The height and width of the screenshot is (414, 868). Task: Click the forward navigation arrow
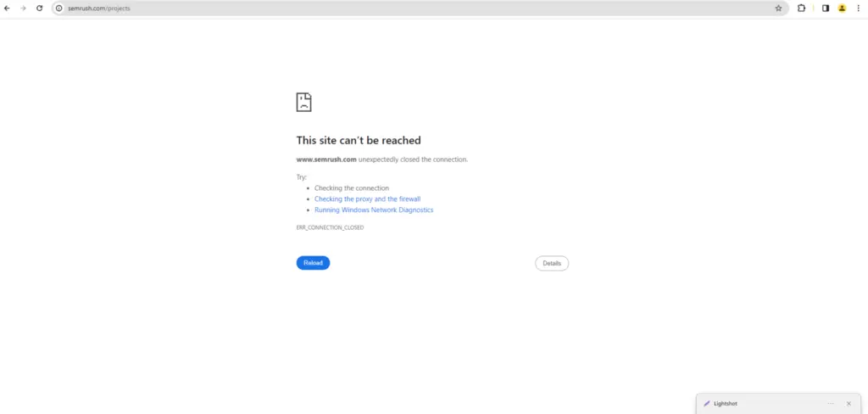coord(23,8)
